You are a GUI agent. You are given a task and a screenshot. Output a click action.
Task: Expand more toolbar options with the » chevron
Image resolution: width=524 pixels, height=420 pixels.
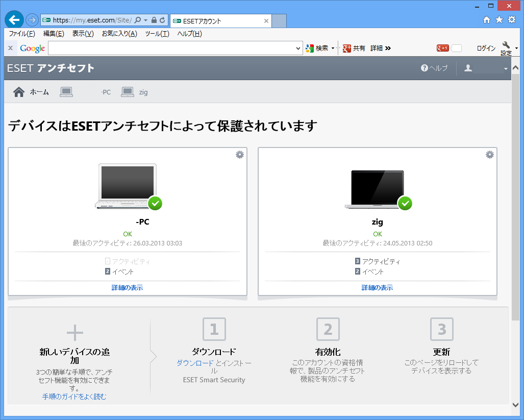[x=388, y=48]
